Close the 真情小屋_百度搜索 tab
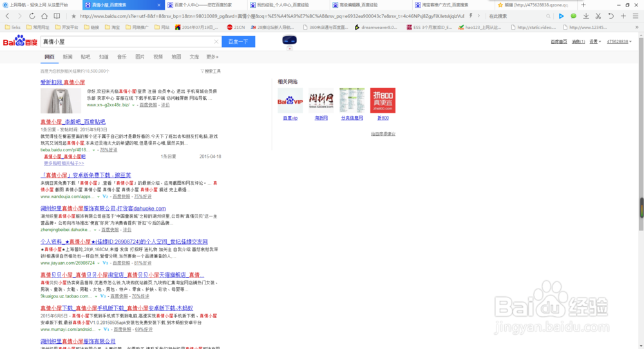644x349 pixels. coord(159,5)
